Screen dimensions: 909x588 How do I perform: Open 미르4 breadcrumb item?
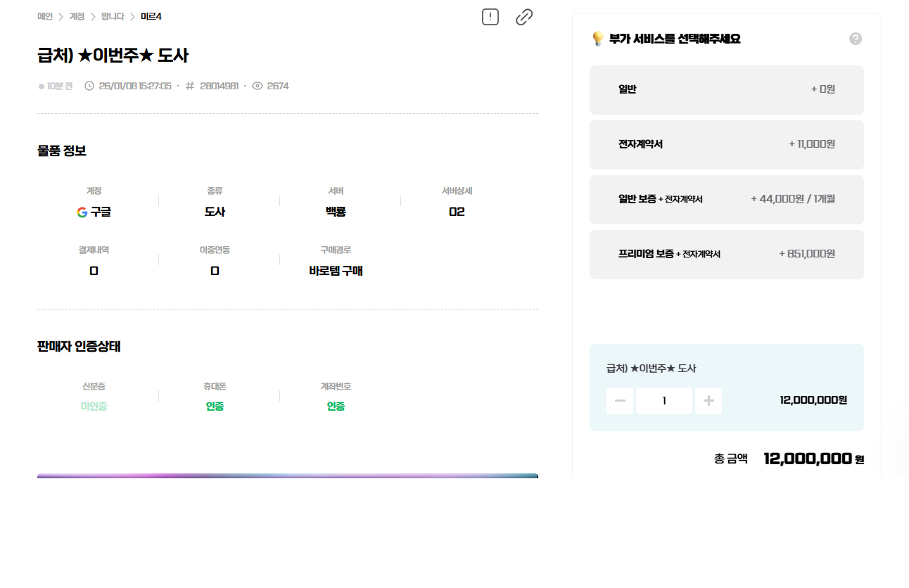(151, 16)
